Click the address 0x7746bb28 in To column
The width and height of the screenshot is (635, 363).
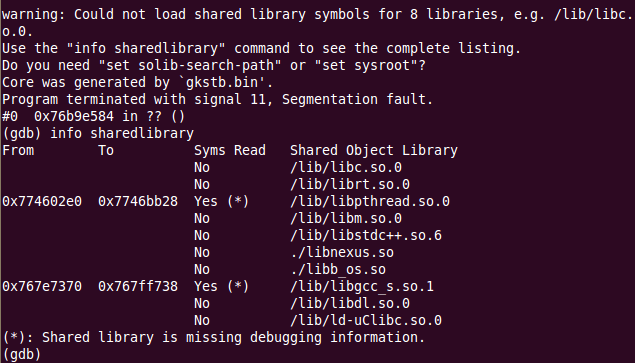click(x=138, y=201)
